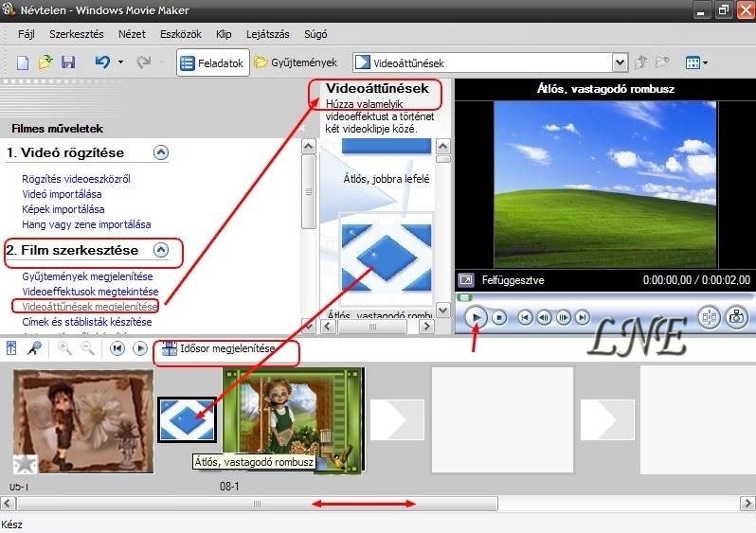756x533 pixels.
Task: Open the Fájl menu
Action: tap(26, 34)
